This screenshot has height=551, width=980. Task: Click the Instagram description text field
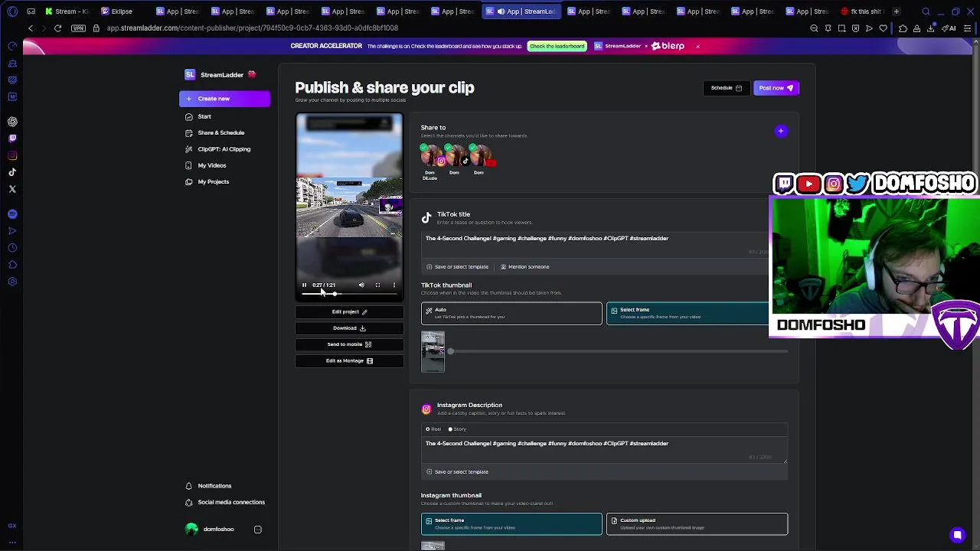605,451
